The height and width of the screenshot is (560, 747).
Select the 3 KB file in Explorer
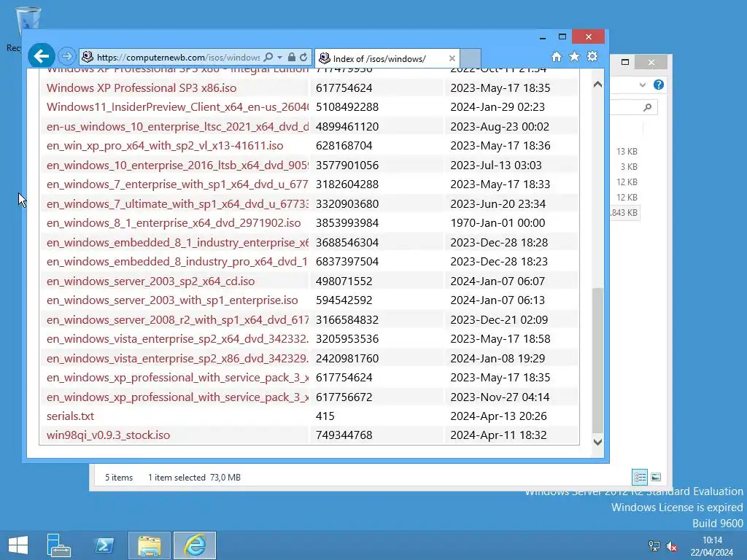[629, 167]
